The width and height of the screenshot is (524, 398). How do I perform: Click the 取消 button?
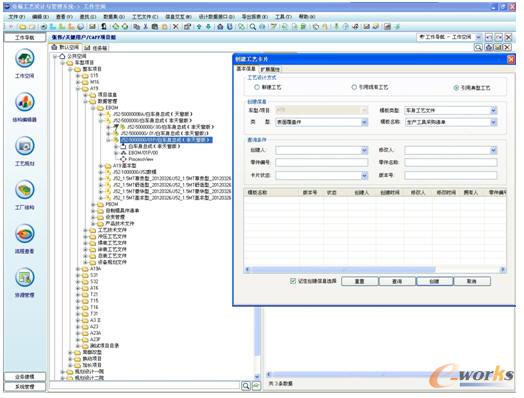tap(472, 281)
